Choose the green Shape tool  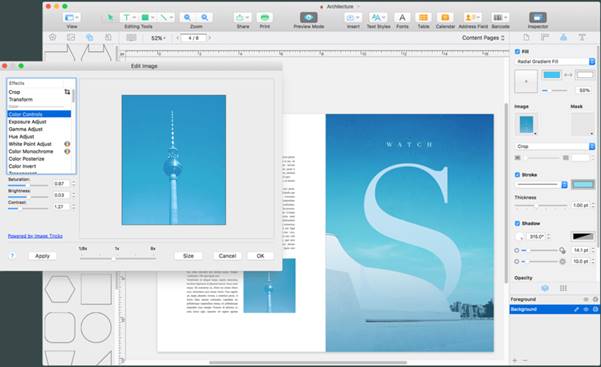click(x=147, y=18)
